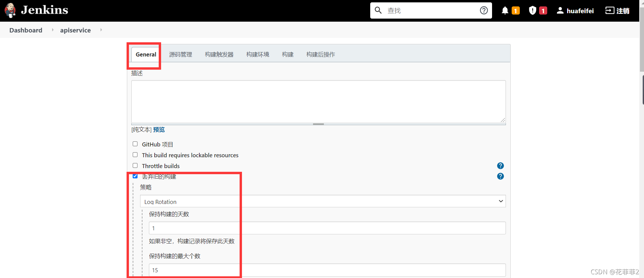Click the Jenkins title text in header
This screenshot has width=644, height=278.
click(x=44, y=10)
